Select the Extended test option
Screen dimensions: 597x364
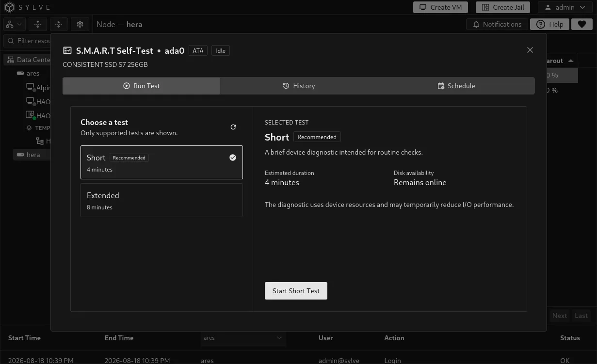click(x=161, y=200)
